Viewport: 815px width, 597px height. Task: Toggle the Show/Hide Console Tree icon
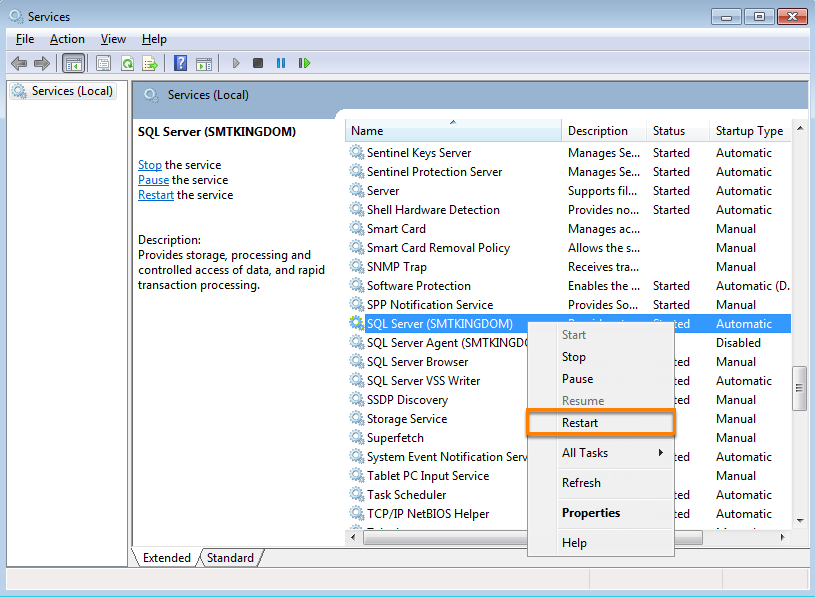click(73, 63)
